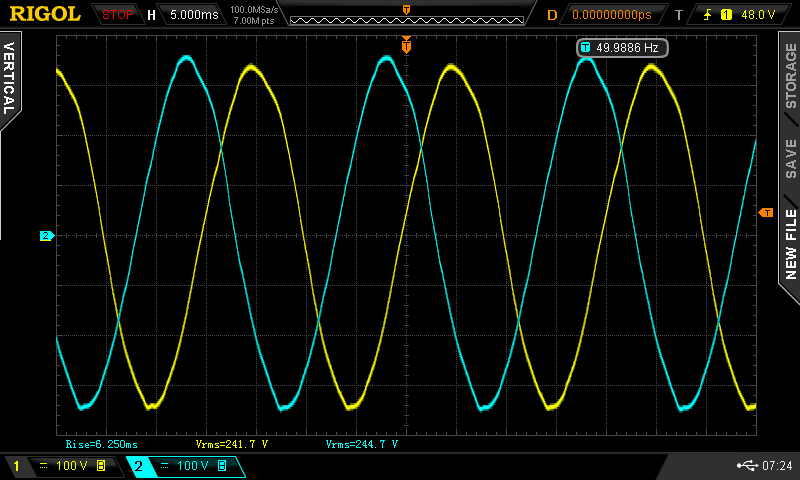The height and width of the screenshot is (480, 800).
Task: Open the STORAGE menu tab
Action: click(790, 75)
